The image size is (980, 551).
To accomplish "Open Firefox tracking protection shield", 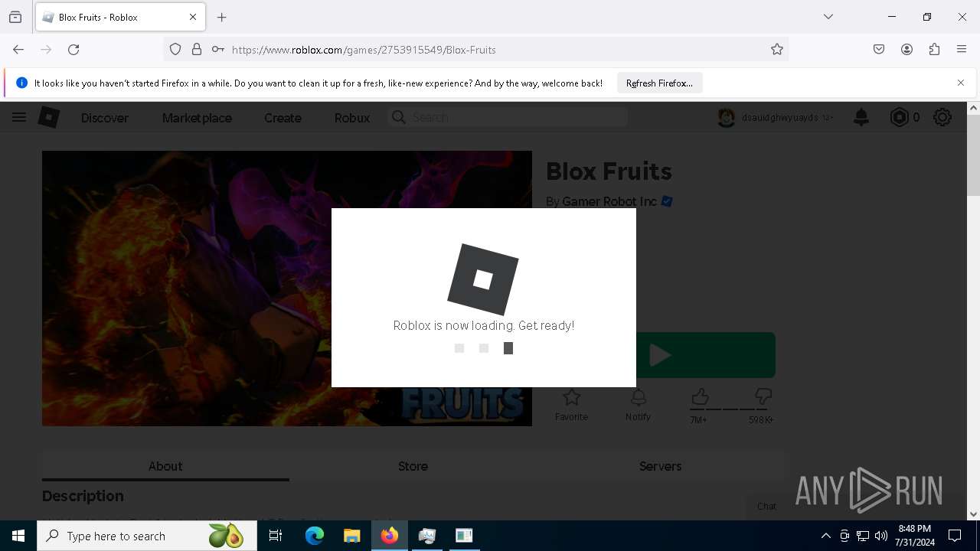I will point(175,49).
